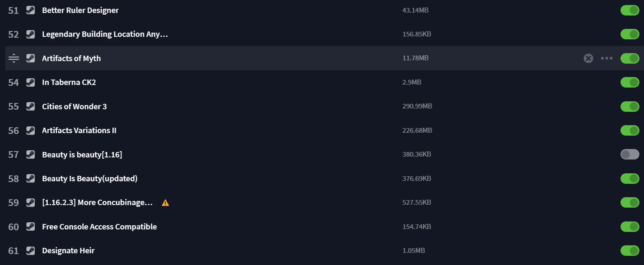Screen dimensions: 644x265
Task: Click the Steam icon next to Better Ruler Designer
Action: point(30,10)
